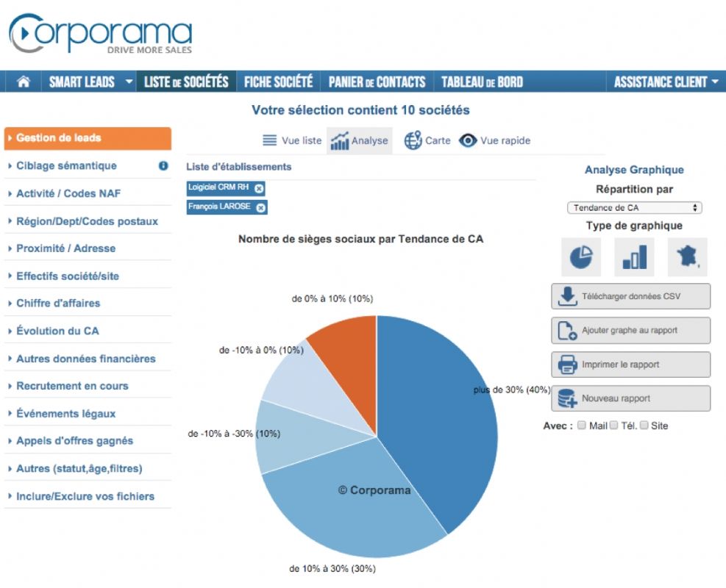The height and width of the screenshot is (588, 726).
Task: Click chart title 'Nombre de sièges sociaux par Tendance de CA'
Action: 360,239
